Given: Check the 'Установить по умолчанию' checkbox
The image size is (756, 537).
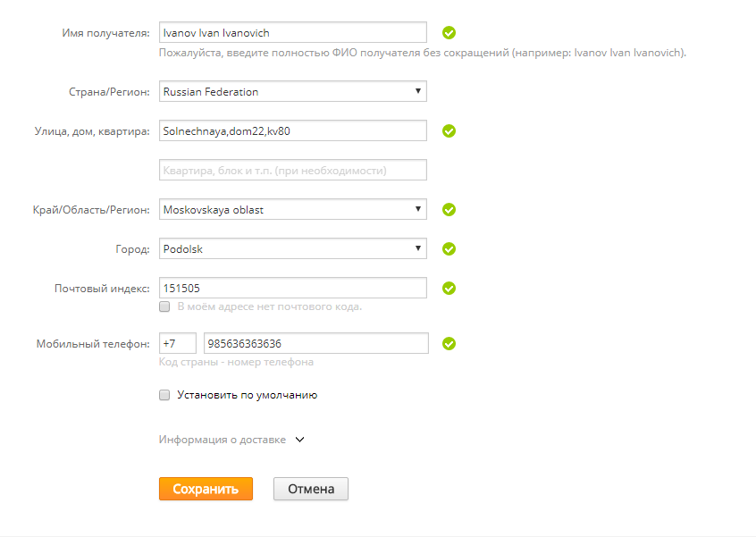Looking at the screenshot, I should pyautogui.click(x=164, y=394).
